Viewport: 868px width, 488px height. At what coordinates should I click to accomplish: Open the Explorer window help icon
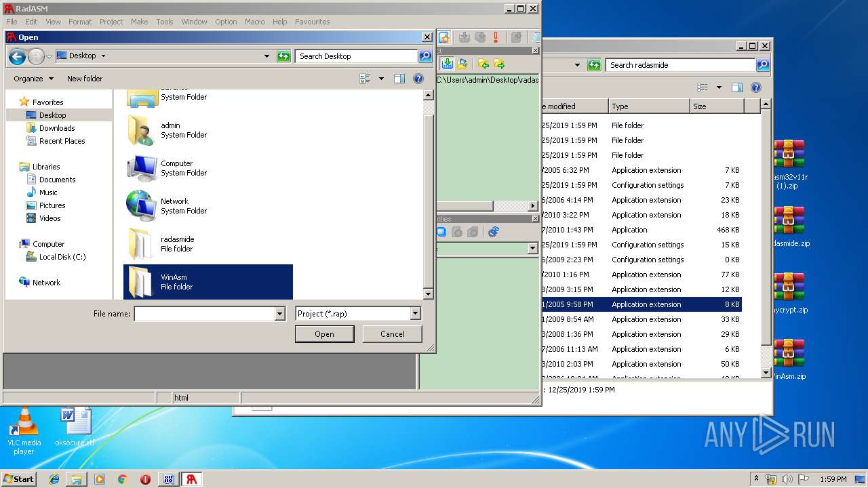[756, 87]
